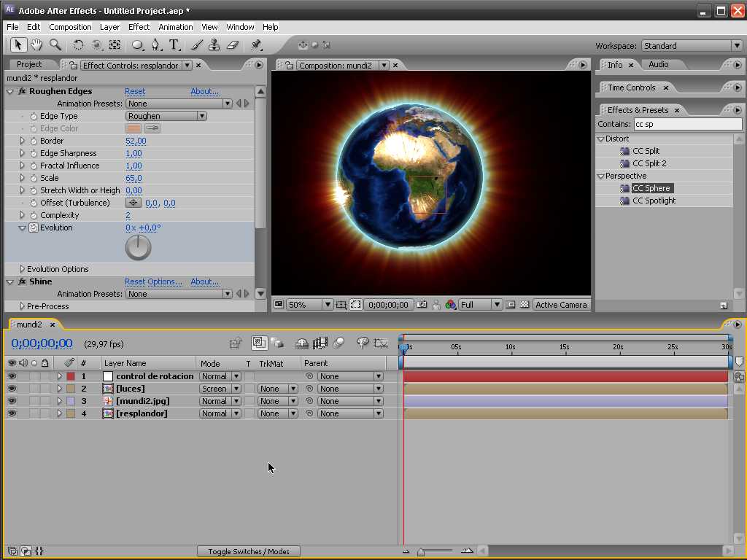Select the Horizontal Type tool

click(x=174, y=45)
